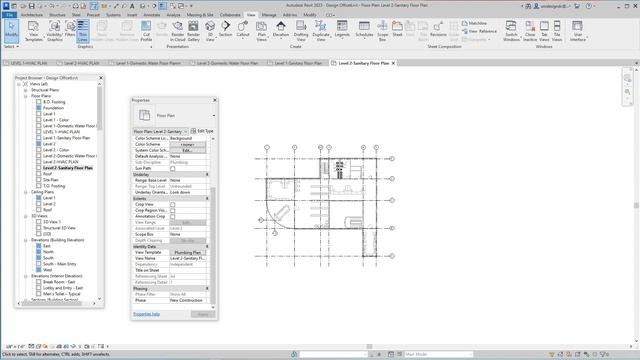This screenshot has height=360, width=640.
Task: Select the Scope Box tool
Action: coord(382,31)
